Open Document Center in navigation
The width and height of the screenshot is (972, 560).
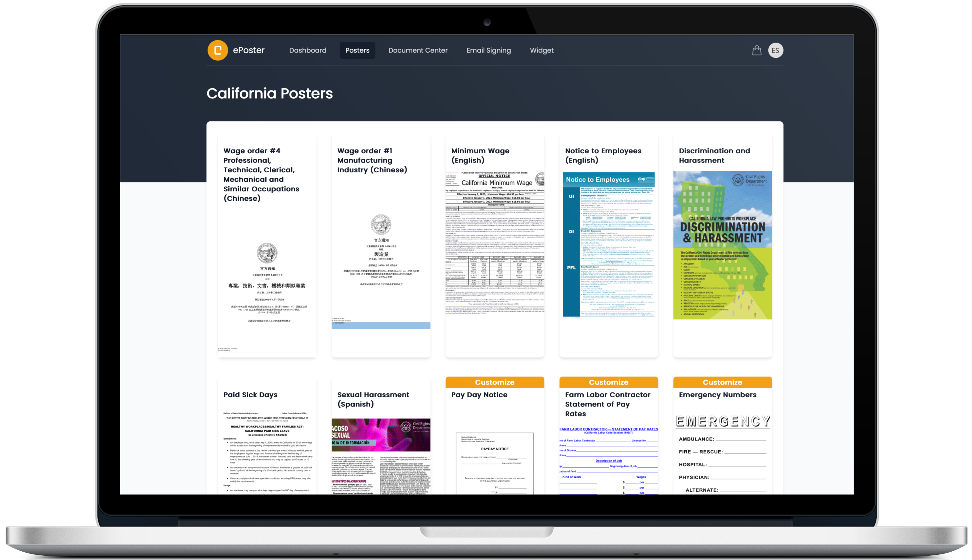coord(418,50)
